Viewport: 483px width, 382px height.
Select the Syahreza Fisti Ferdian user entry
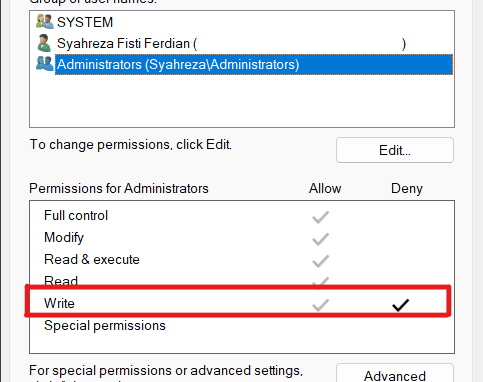pyautogui.click(x=231, y=44)
